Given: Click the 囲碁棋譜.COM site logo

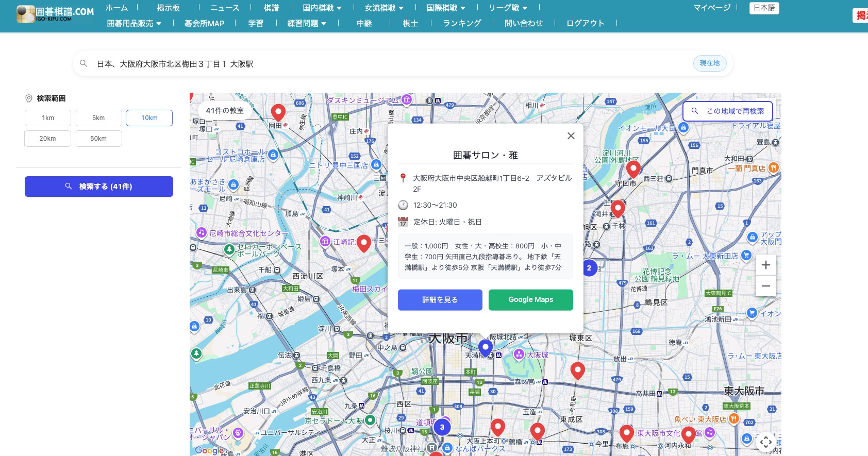Looking at the screenshot, I should (x=55, y=14).
